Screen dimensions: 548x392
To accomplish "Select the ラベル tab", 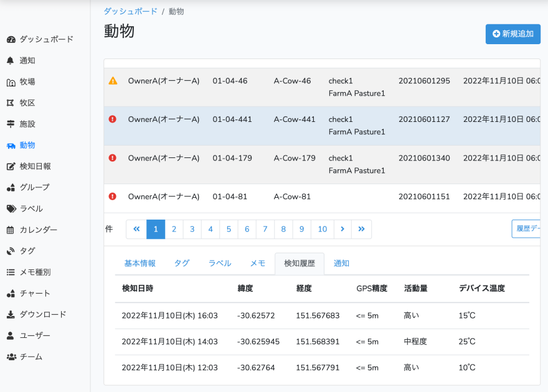I will coord(220,263).
